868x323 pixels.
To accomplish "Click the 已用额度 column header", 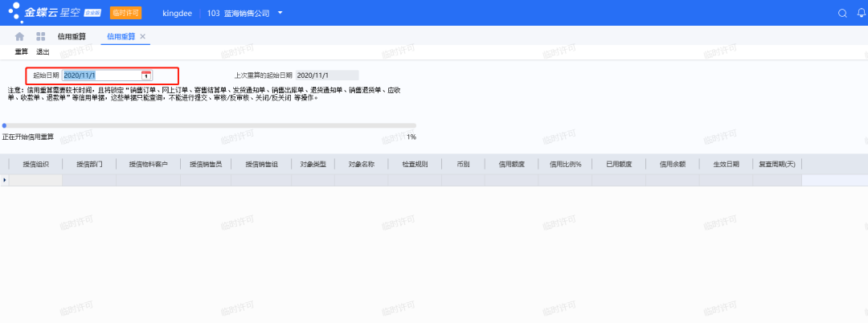I will (x=619, y=164).
